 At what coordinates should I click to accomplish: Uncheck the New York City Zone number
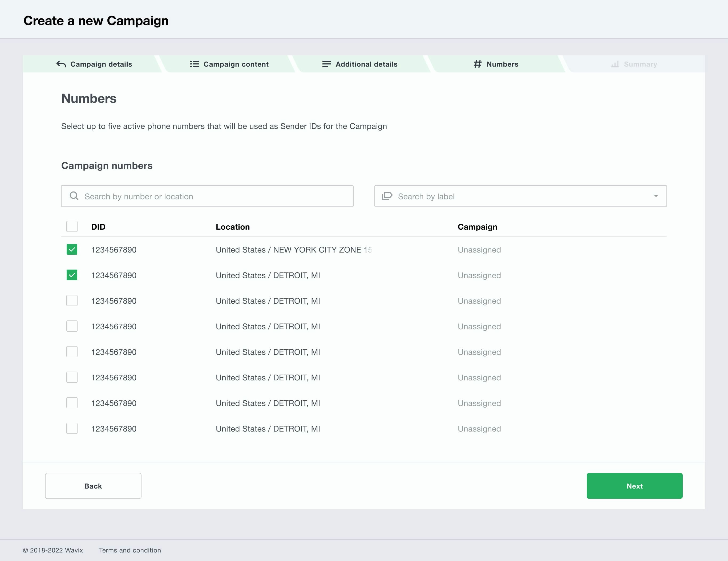pyautogui.click(x=72, y=250)
